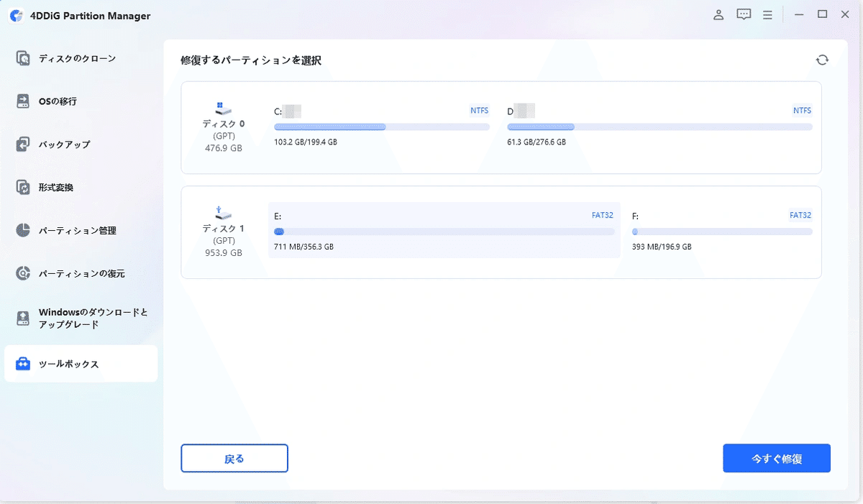
Task: Open the user account icon in title bar
Action: [718, 14]
